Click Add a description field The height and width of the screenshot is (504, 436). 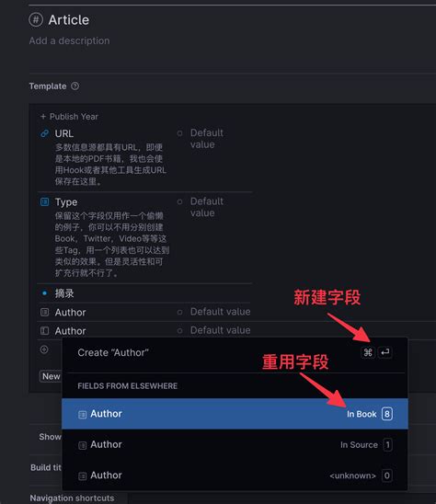tap(70, 40)
